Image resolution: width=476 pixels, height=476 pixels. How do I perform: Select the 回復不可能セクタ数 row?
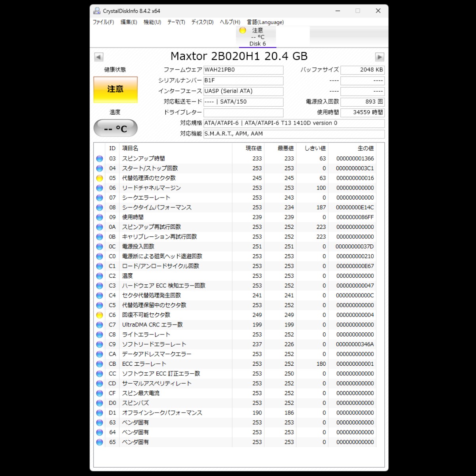pyautogui.click(x=235, y=315)
